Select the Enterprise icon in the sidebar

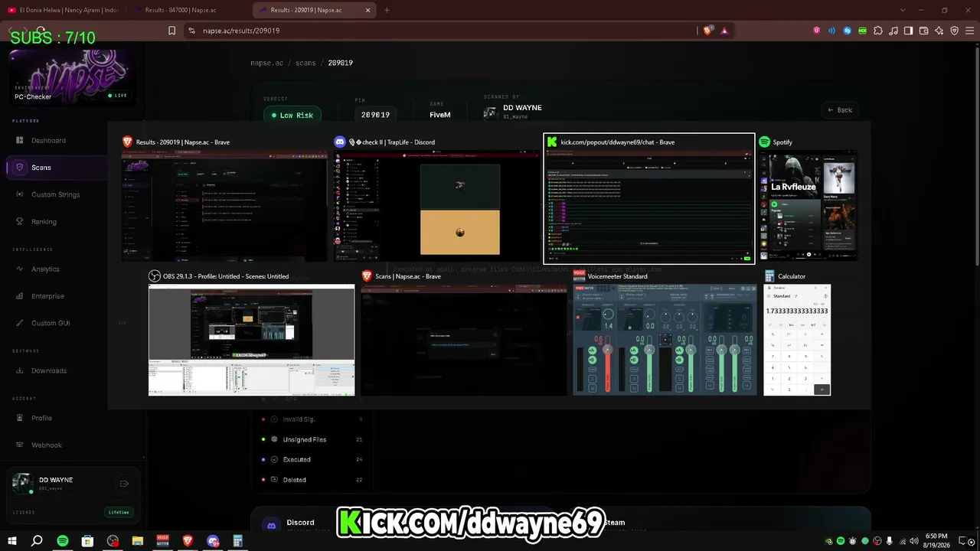point(20,296)
